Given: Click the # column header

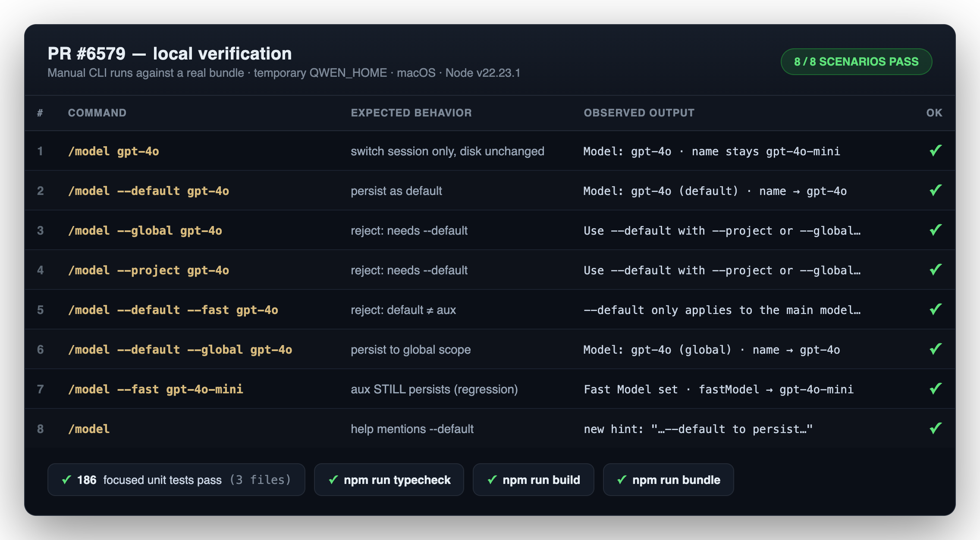Looking at the screenshot, I should (x=40, y=113).
